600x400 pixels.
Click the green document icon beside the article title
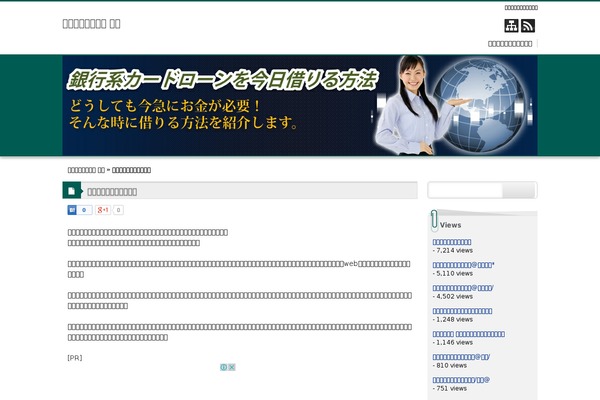[72, 191]
